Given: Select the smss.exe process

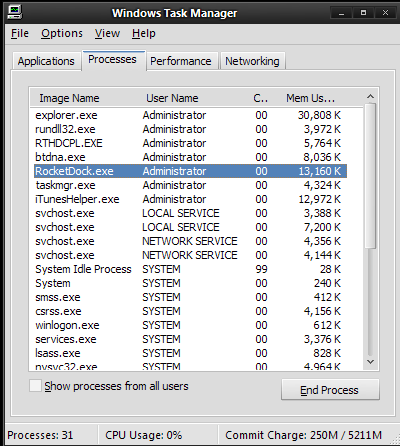Looking at the screenshot, I should [x=191, y=297].
